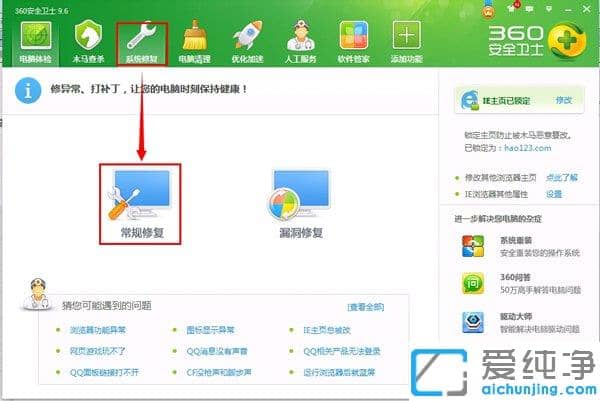Click 修改 to change locked IE homepage

pos(564,100)
